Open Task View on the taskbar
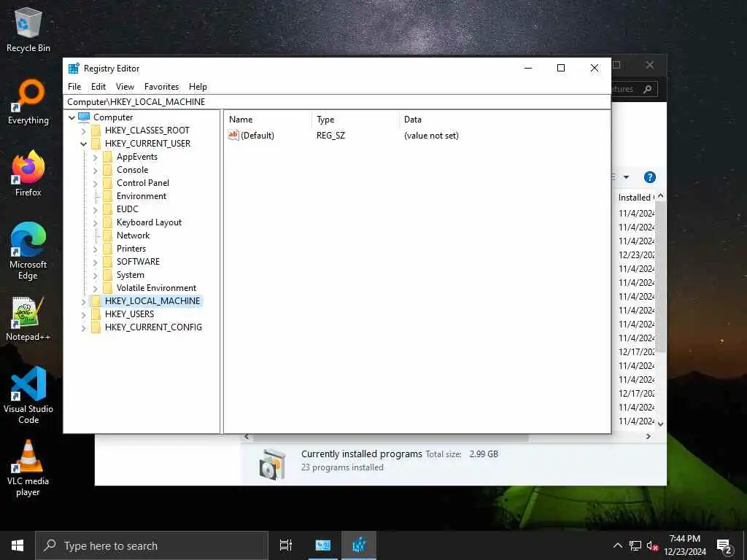 (x=286, y=545)
